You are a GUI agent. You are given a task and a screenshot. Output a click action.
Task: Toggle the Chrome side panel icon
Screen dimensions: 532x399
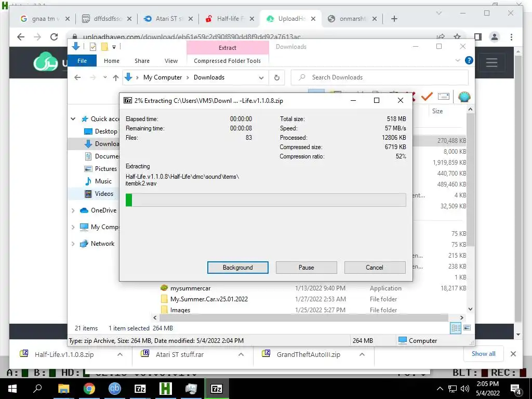pos(478,37)
